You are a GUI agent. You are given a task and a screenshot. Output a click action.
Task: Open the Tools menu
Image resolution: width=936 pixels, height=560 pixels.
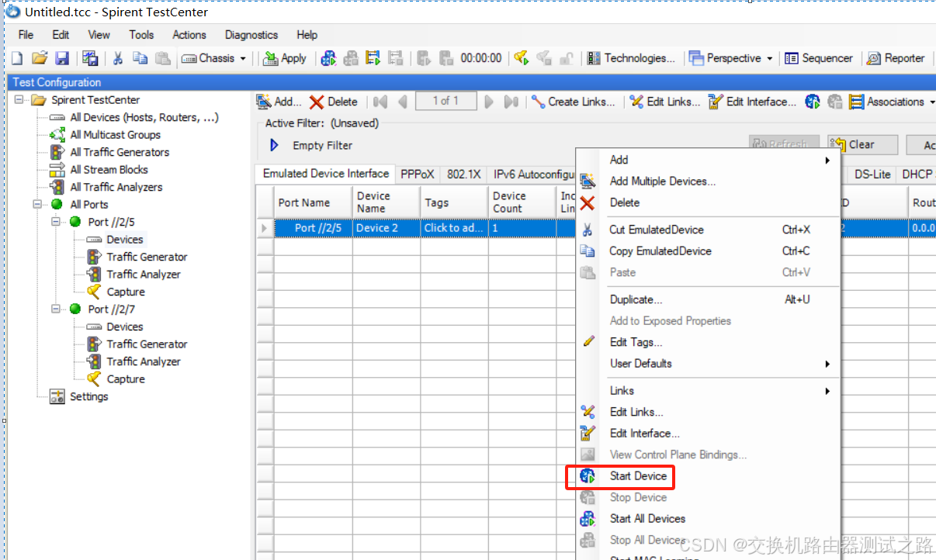coord(141,35)
